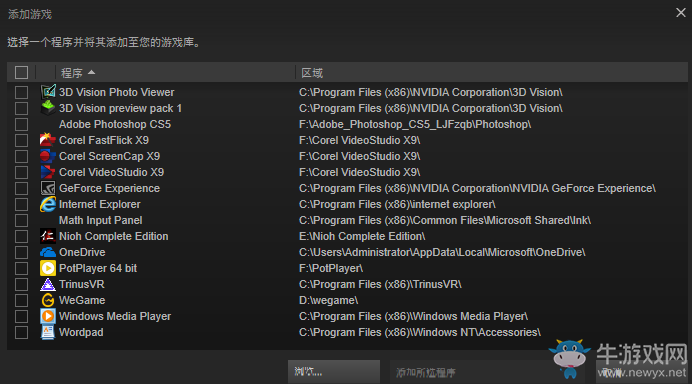Check the box for Wordpad
Viewport: 692px width, 384px height.
(21, 332)
